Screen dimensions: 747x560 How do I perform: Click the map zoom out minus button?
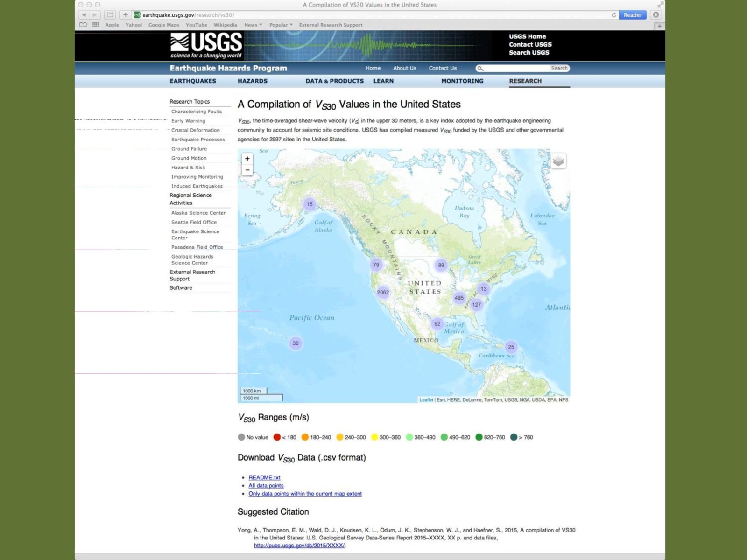(x=247, y=170)
